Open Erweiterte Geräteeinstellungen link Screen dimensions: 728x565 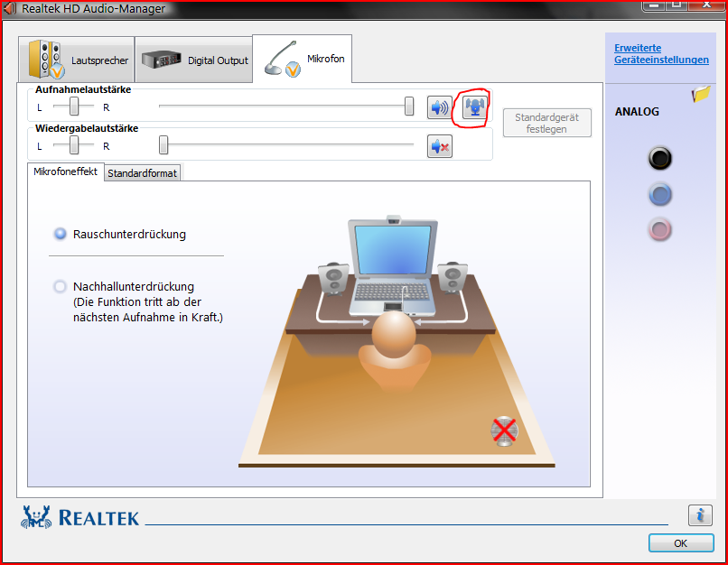coord(661,54)
